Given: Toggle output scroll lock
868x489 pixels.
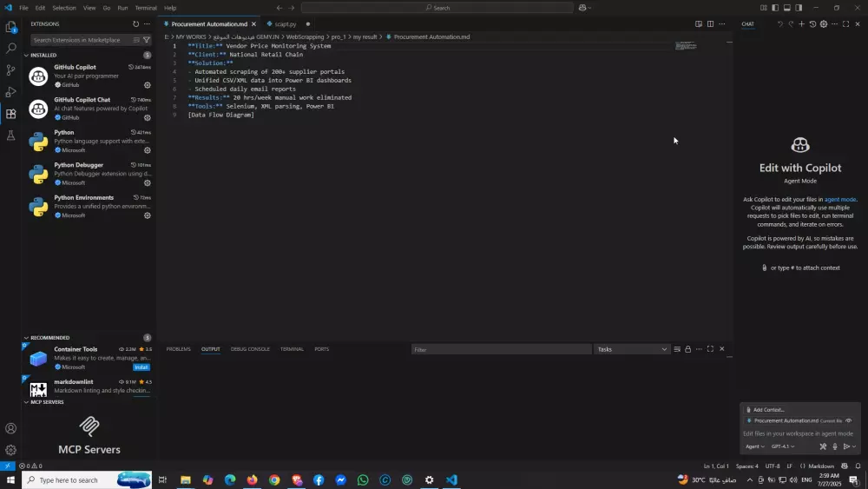Looking at the screenshot, I should click(x=688, y=349).
